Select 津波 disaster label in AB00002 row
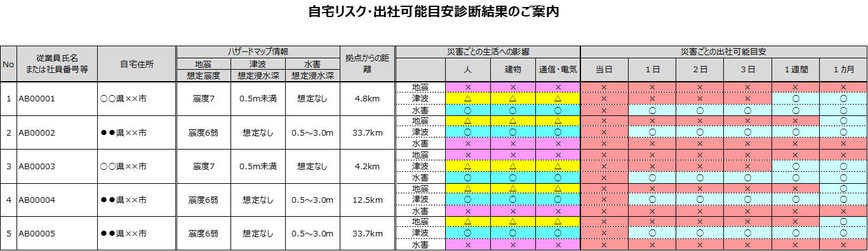This screenshot has width=868, height=251. [x=420, y=132]
